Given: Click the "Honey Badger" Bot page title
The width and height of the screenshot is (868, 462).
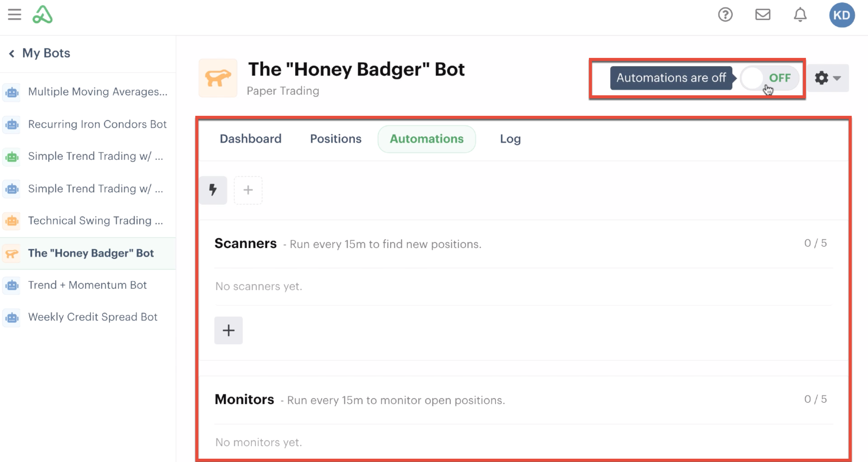Looking at the screenshot, I should pos(356,69).
